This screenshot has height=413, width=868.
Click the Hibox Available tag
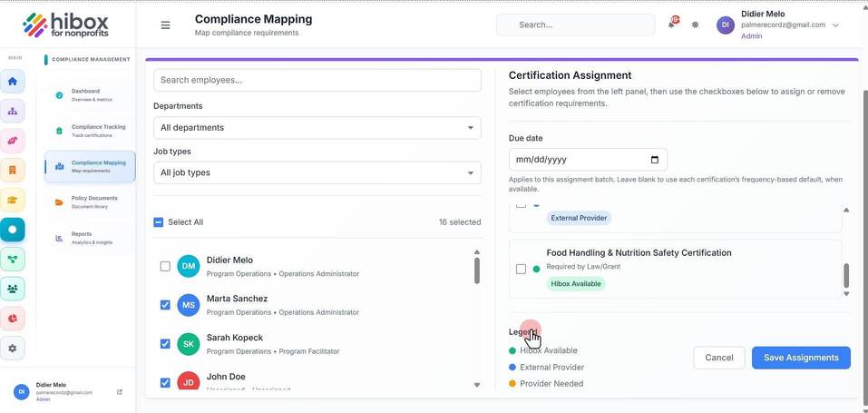point(576,284)
